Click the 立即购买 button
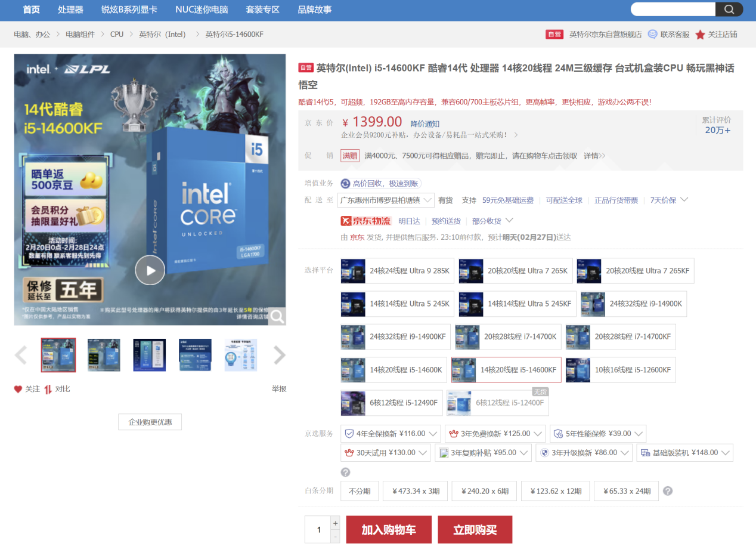756x553 pixels. 475,530
